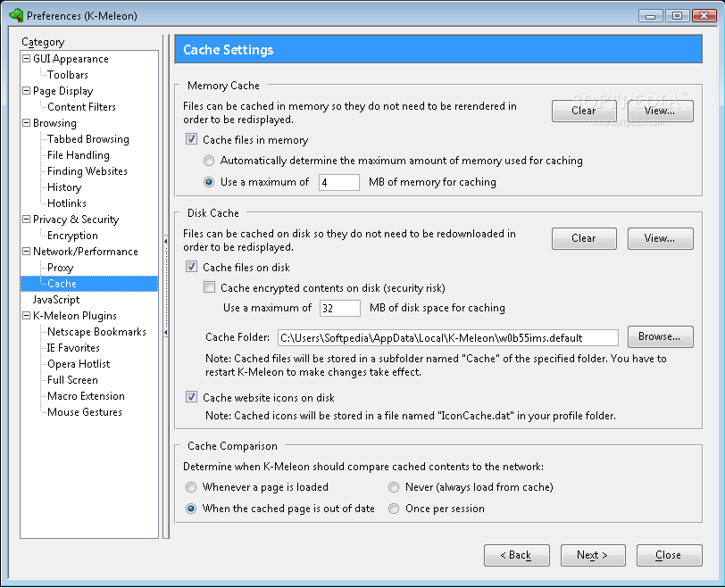
Task: Choose 'When the cached page is out of date'
Action: coord(191,509)
